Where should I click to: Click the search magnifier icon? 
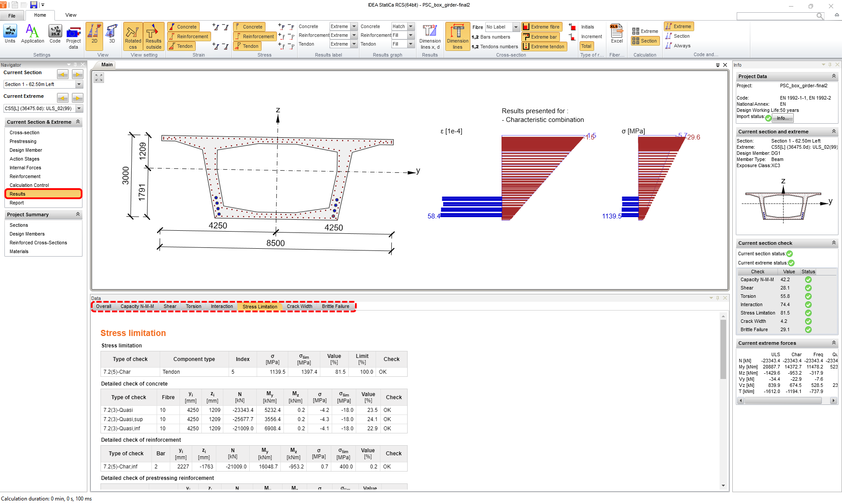pos(820,16)
